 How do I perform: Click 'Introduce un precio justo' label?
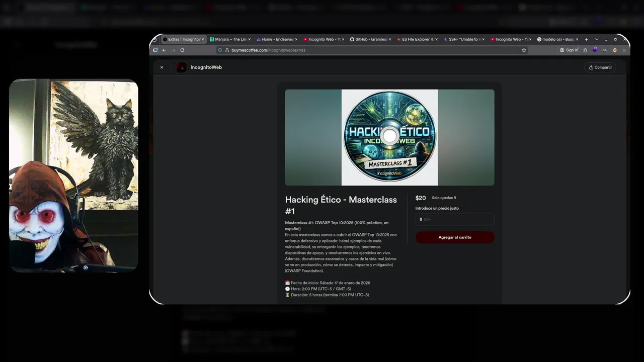click(x=437, y=208)
